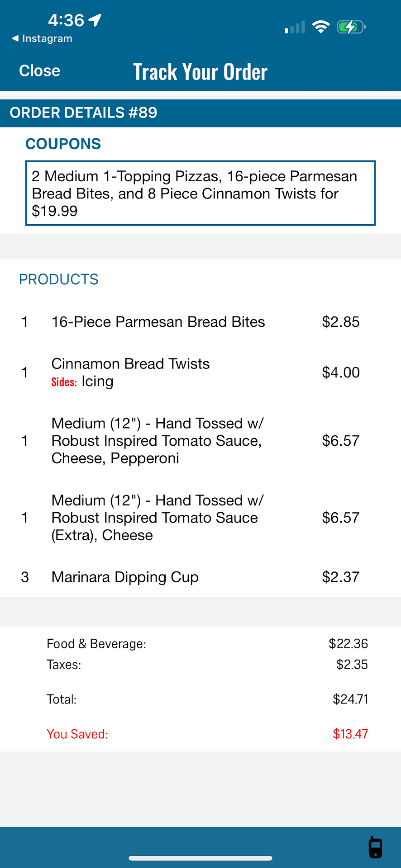Tap the Pepperoni medium pizza item
This screenshot has height=868, width=401.
[x=157, y=441]
